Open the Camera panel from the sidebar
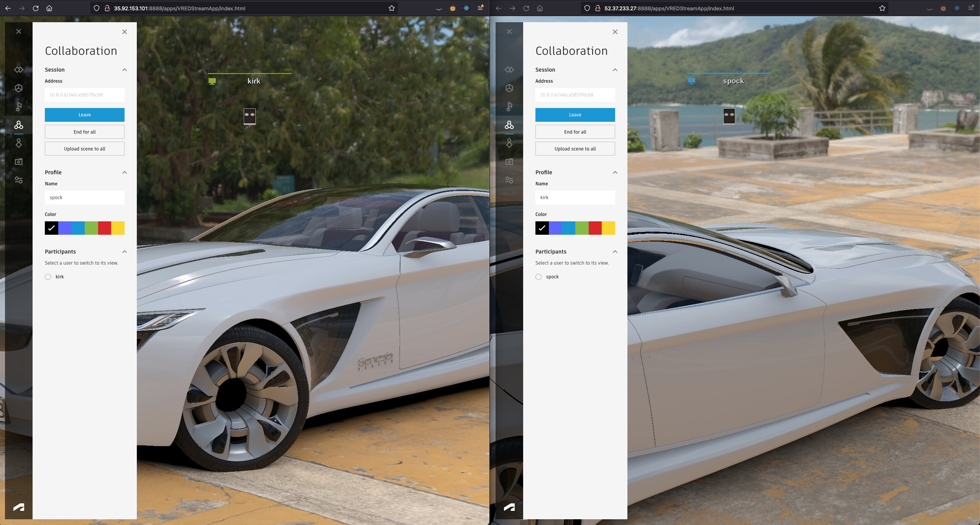Screen dimensions: 980x525 tap(18, 161)
